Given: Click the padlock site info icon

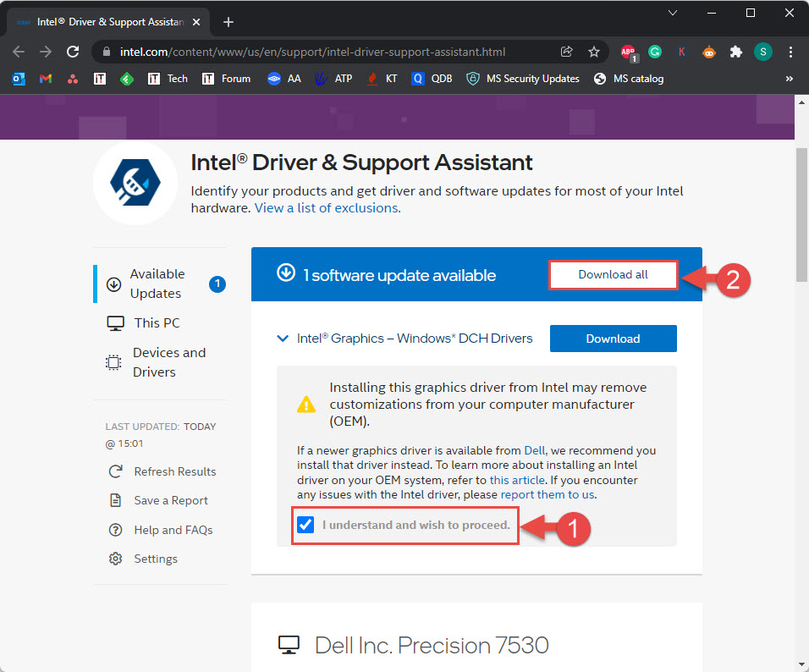Looking at the screenshot, I should click(x=107, y=52).
